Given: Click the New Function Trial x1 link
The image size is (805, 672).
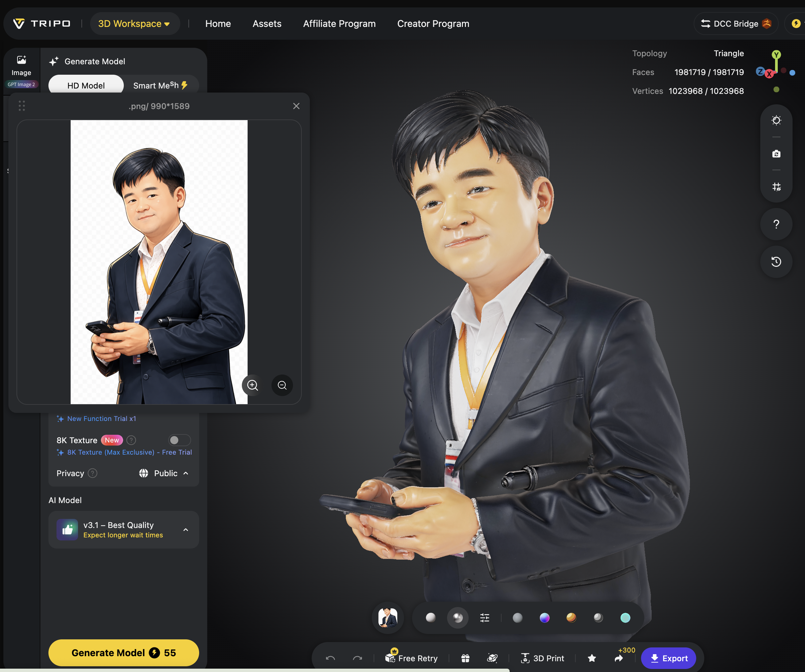Looking at the screenshot, I should pyautogui.click(x=102, y=419).
